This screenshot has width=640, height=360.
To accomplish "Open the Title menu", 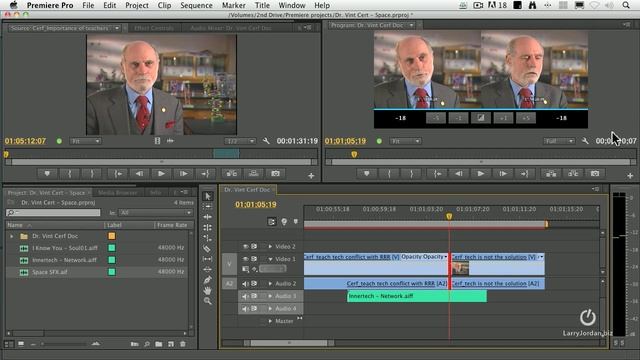I will click(x=262, y=5).
